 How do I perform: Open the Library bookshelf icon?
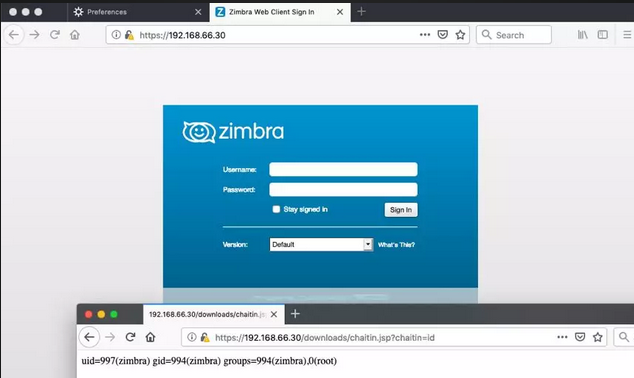[x=582, y=35]
